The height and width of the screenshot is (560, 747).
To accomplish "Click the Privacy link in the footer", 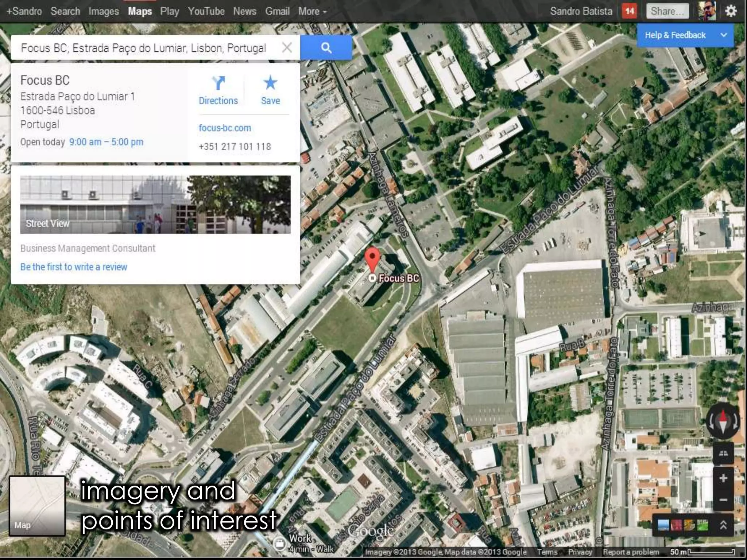I will 580,552.
